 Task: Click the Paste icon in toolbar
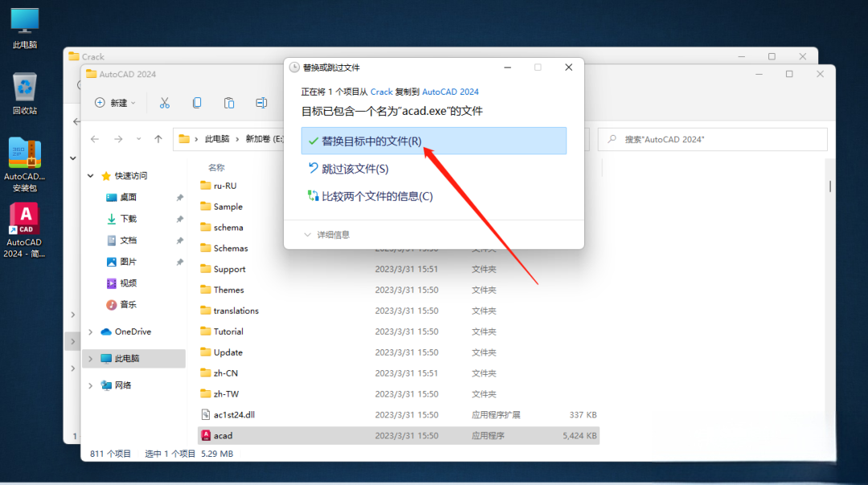[x=228, y=103]
